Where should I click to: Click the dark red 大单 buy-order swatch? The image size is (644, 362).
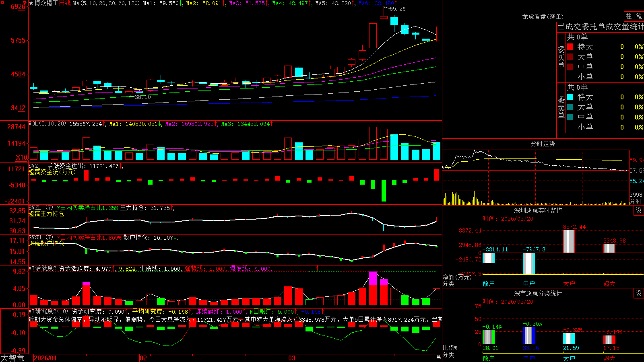570,57
